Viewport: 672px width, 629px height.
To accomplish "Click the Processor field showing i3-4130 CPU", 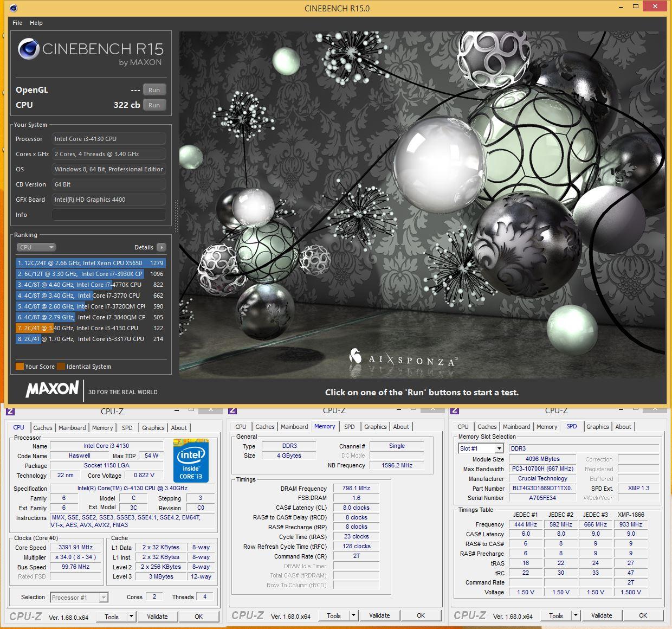I will coord(109,139).
